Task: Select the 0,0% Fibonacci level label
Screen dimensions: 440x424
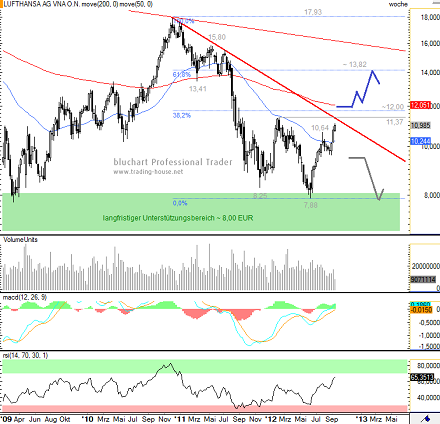Action: click(180, 203)
